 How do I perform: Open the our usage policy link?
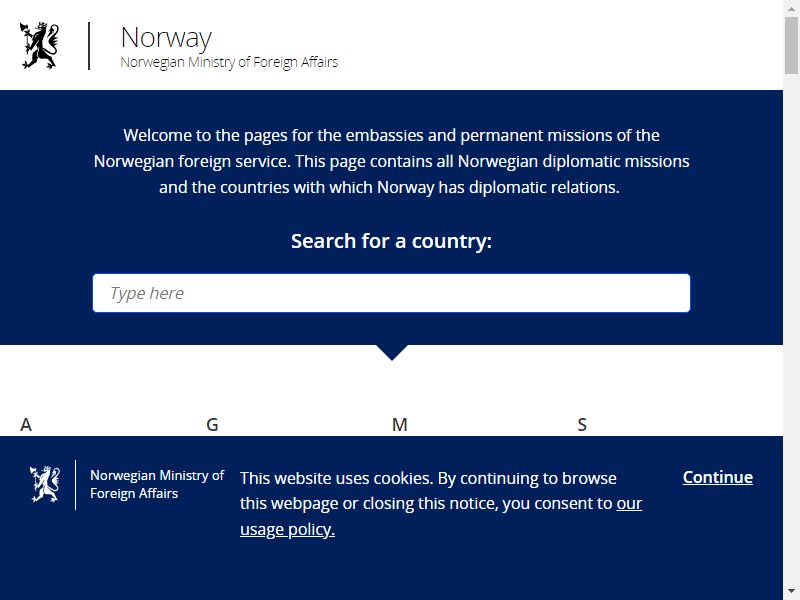pyautogui.click(x=441, y=516)
